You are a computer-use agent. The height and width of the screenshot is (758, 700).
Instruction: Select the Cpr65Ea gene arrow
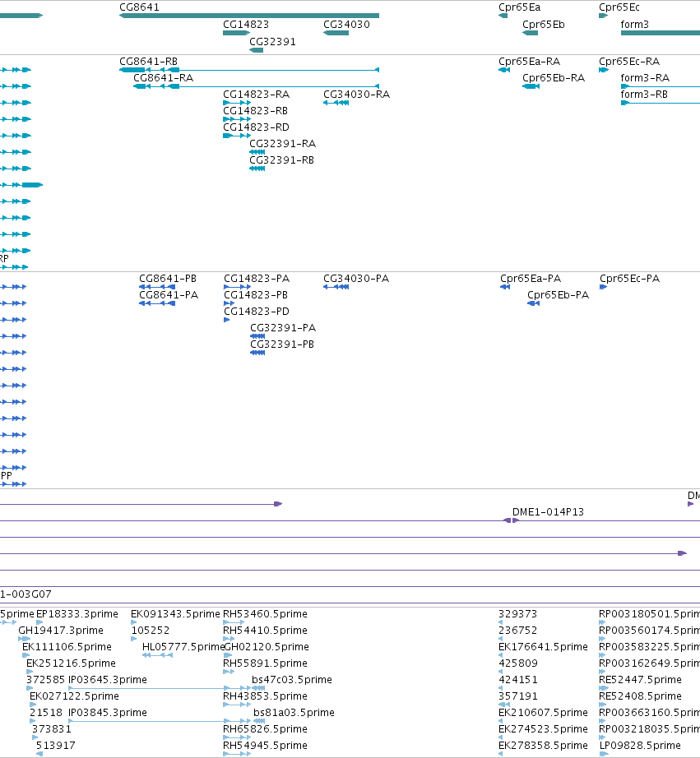503,16
